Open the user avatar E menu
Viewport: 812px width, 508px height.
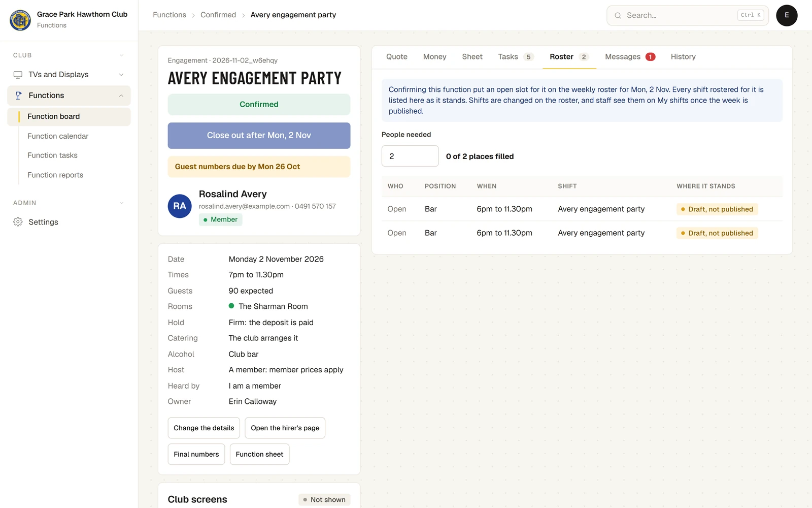(x=787, y=15)
